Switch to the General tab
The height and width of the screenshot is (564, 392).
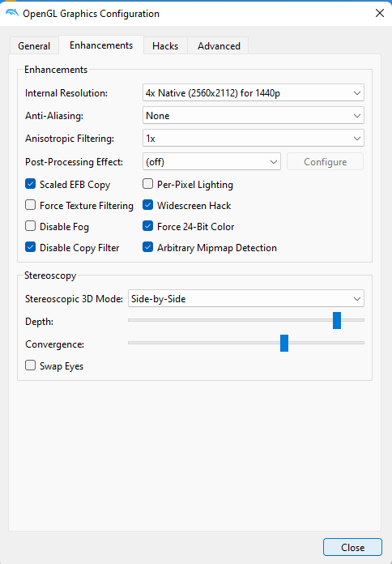[34, 46]
